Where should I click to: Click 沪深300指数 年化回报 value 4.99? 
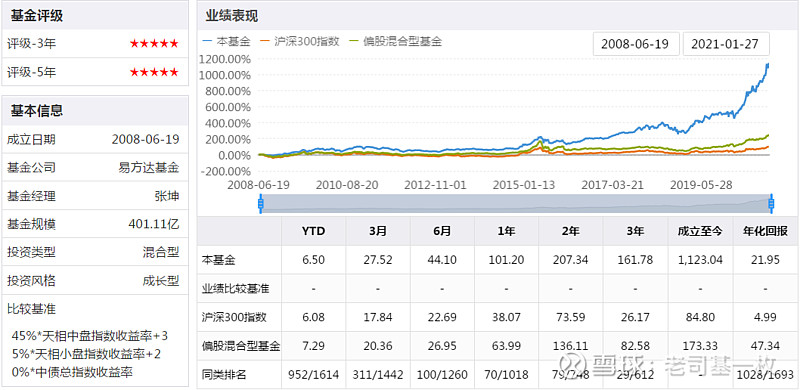(765, 317)
